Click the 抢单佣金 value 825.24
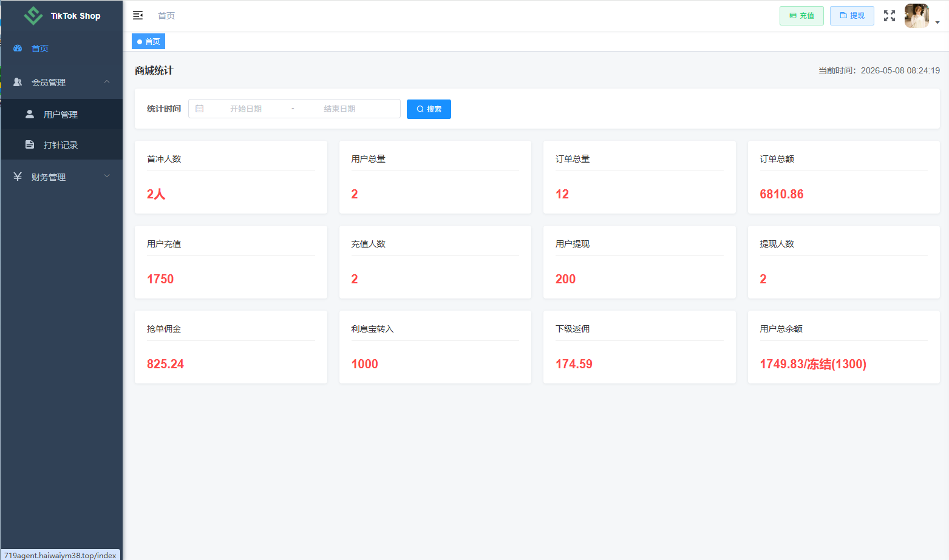The width and height of the screenshot is (949, 560). pos(165,364)
